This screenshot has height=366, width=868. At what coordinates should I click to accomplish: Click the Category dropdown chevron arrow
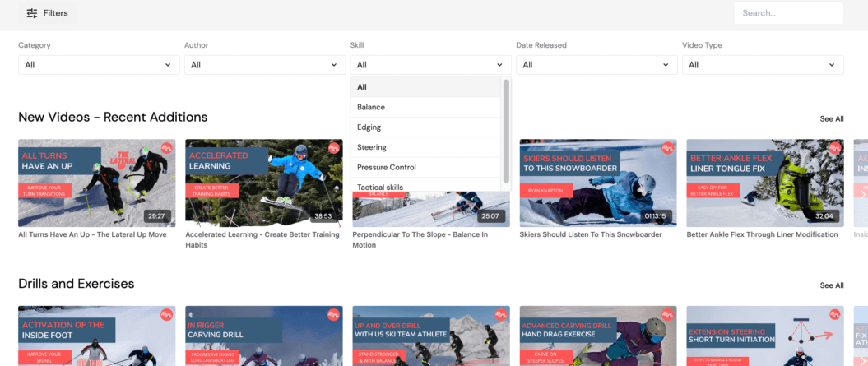pyautogui.click(x=168, y=65)
